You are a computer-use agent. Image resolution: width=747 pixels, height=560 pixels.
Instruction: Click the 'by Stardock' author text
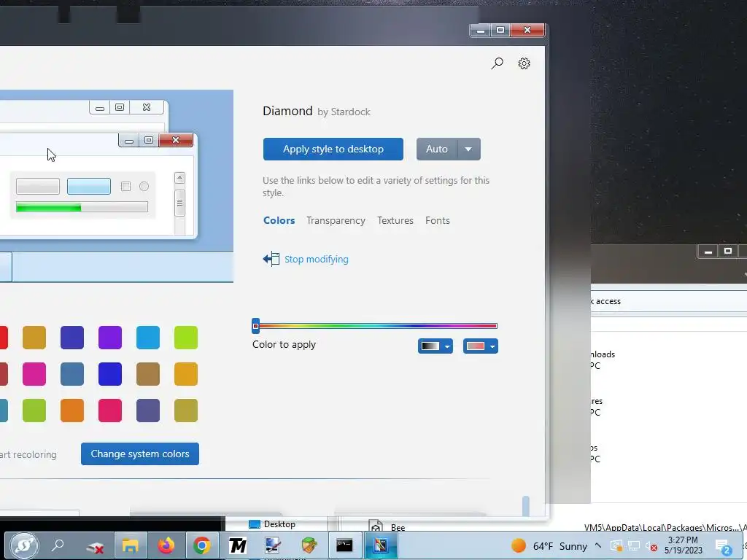(344, 112)
